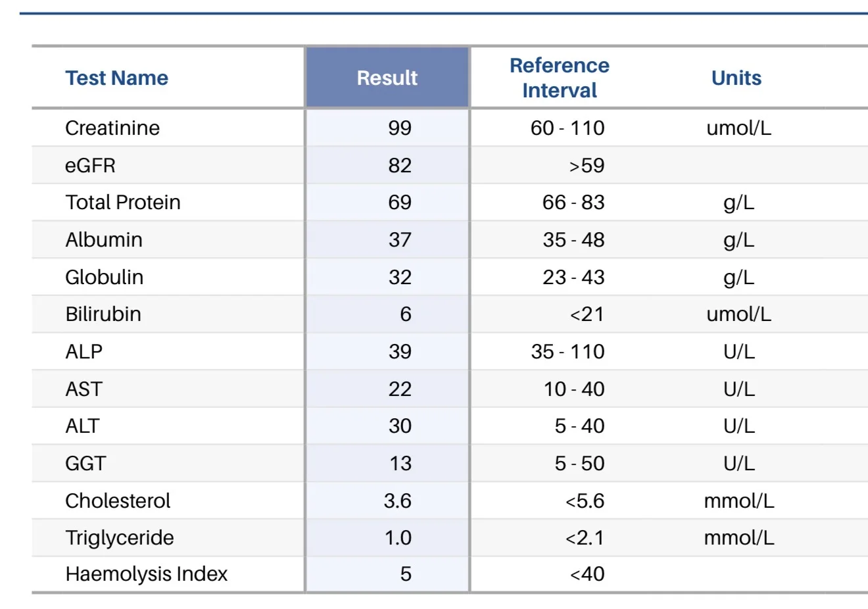Select the Creatinine umol/L units cell
The image size is (868, 609).
[739, 128]
